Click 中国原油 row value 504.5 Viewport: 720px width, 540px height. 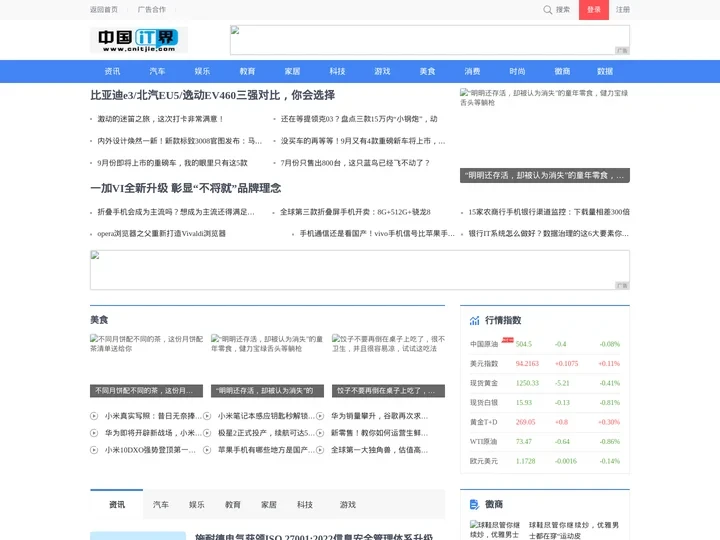coord(524,344)
